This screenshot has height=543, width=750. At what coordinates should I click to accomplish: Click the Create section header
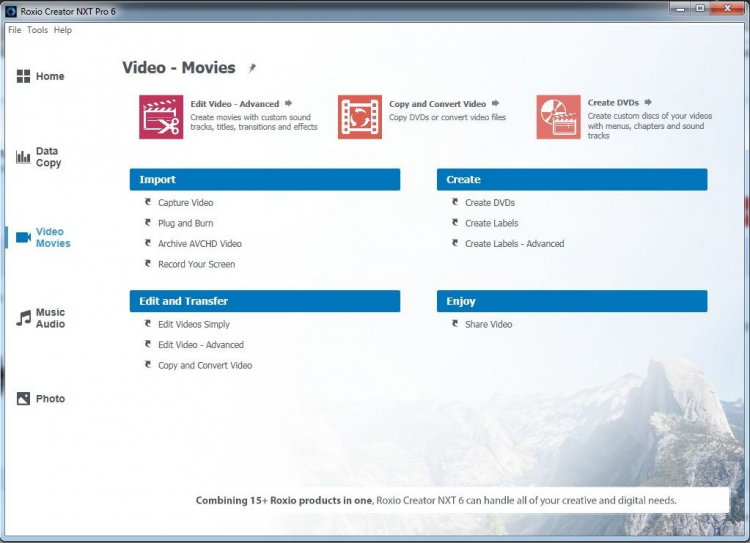click(572, 179)
